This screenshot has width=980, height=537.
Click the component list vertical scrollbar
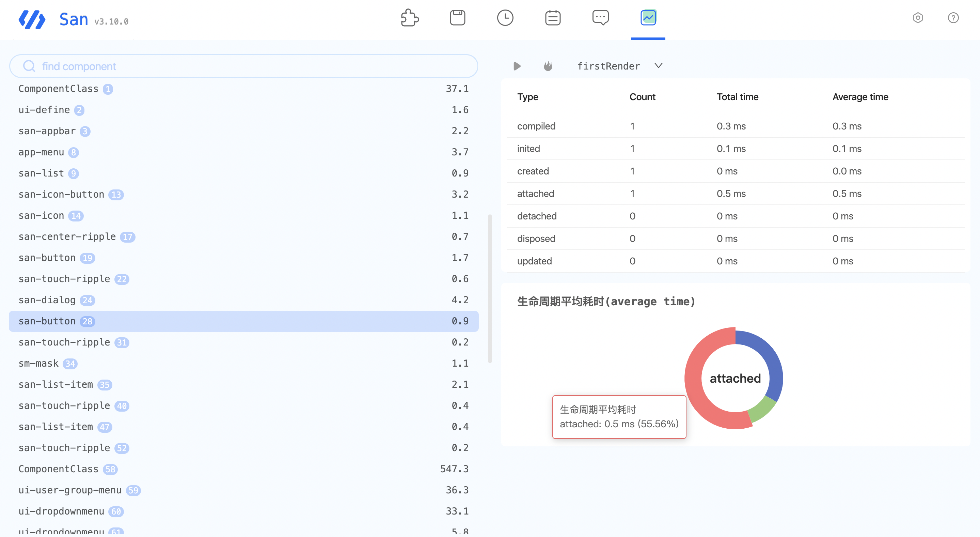click(490, 289)
